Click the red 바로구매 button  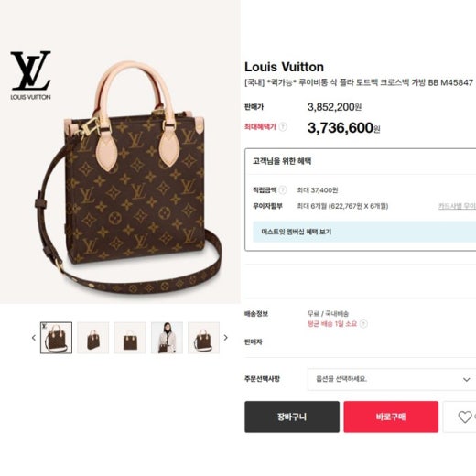(391, 416)
